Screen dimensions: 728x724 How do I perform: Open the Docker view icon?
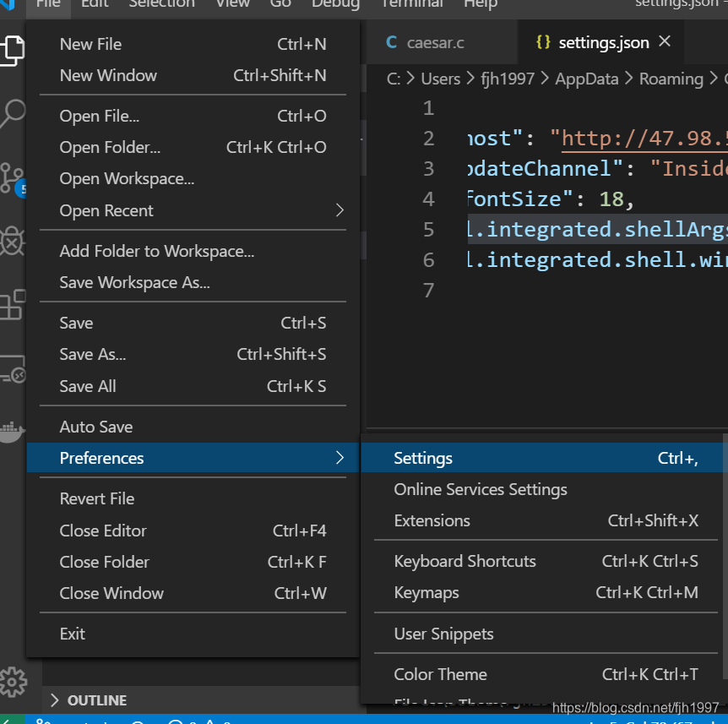[12, 428]
